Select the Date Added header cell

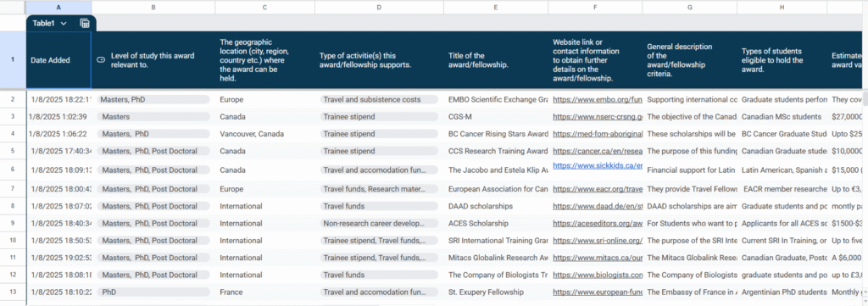pos(58,60)
